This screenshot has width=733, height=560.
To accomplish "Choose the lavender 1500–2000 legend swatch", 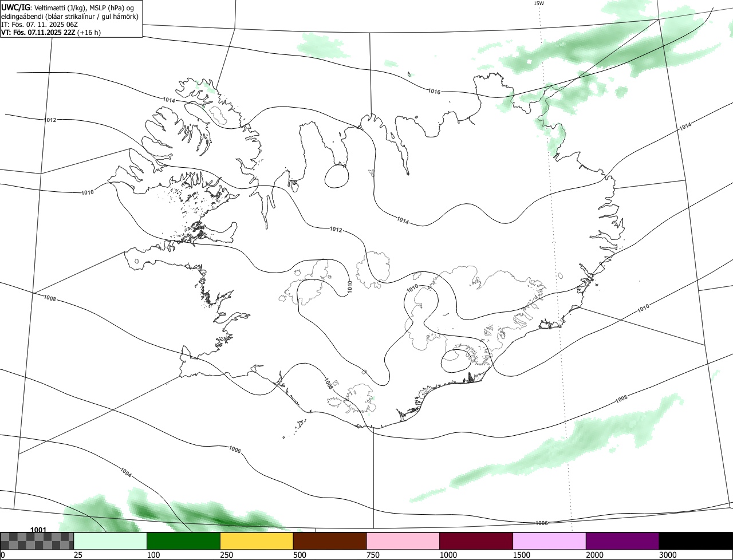I will (x=550, y=541).
